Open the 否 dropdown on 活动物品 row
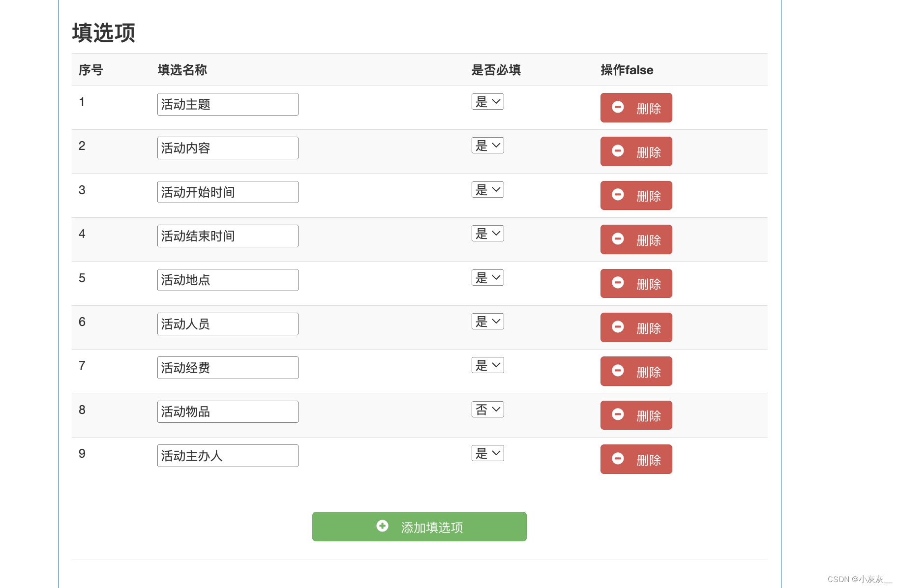Image resolution: width=900 pixels, height=588 pixels. (487, 409)
